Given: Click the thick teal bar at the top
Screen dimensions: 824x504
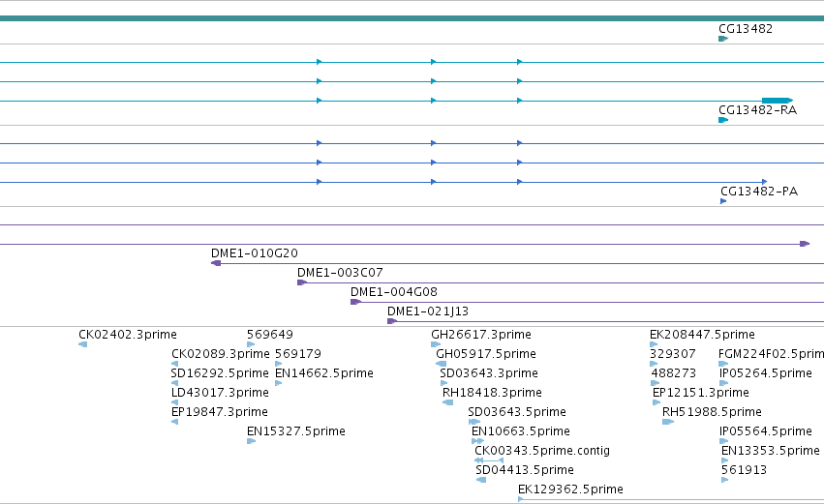Looking at the screenshot, I should [x=412, y=18].
